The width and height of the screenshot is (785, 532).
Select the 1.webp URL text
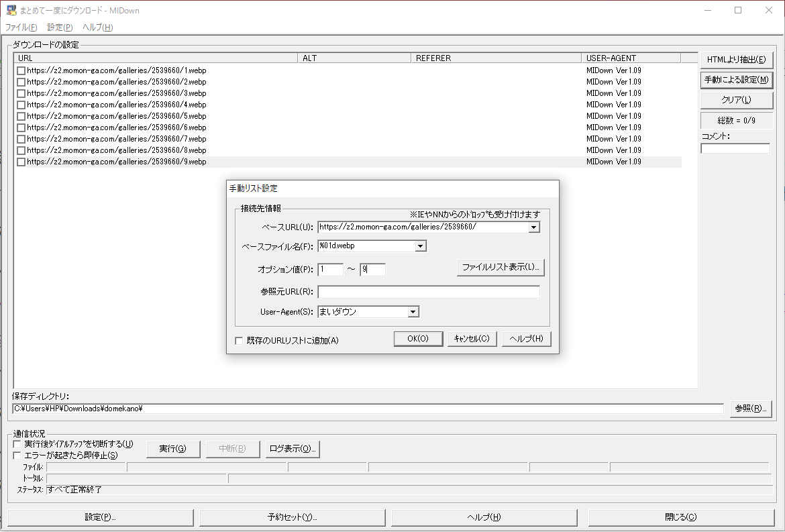pos(117,70)
